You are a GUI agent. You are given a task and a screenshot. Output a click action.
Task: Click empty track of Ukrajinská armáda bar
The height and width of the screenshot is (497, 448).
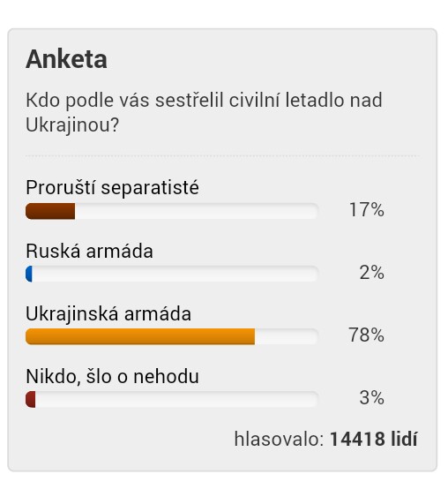[287, 336]
